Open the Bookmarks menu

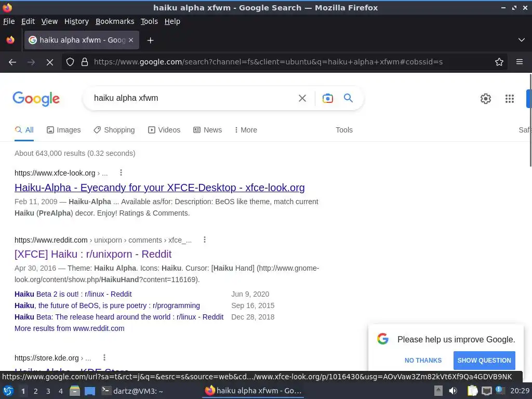pyautogui.click(x=115, y=21)
